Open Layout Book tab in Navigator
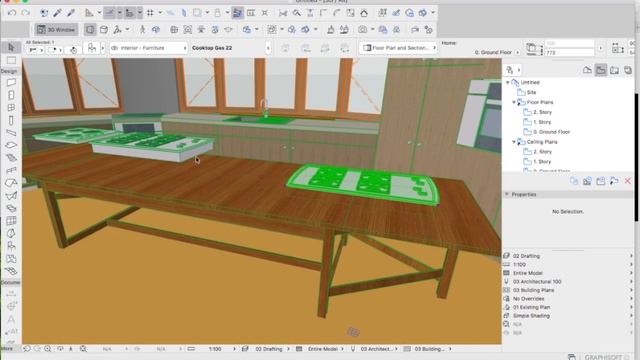 pyautogui.click(x=614, y=70)
